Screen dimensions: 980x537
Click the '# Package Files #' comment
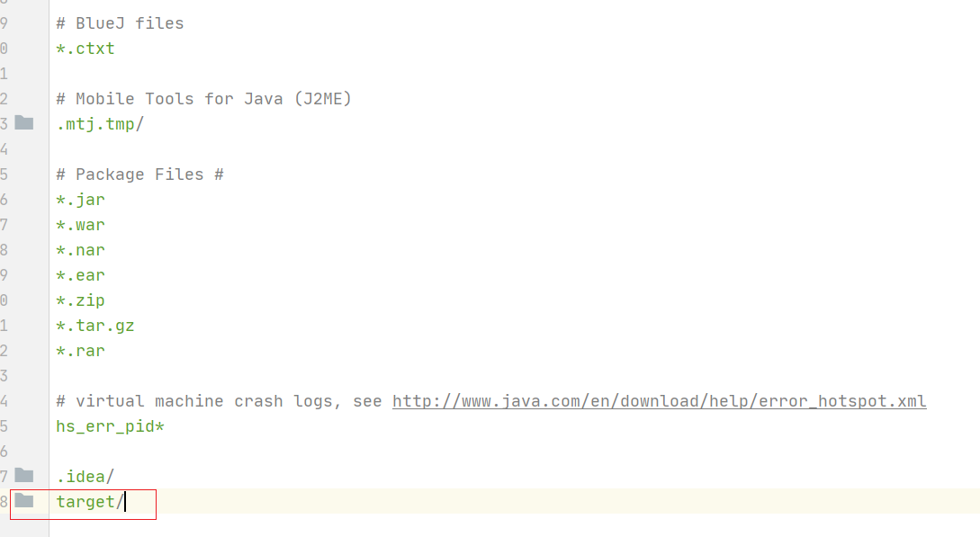click(140, 175)
